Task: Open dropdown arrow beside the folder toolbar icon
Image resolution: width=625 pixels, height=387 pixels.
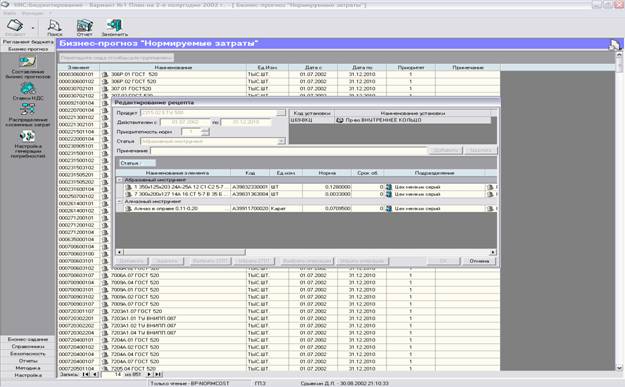Action: [x=33, y=28]
